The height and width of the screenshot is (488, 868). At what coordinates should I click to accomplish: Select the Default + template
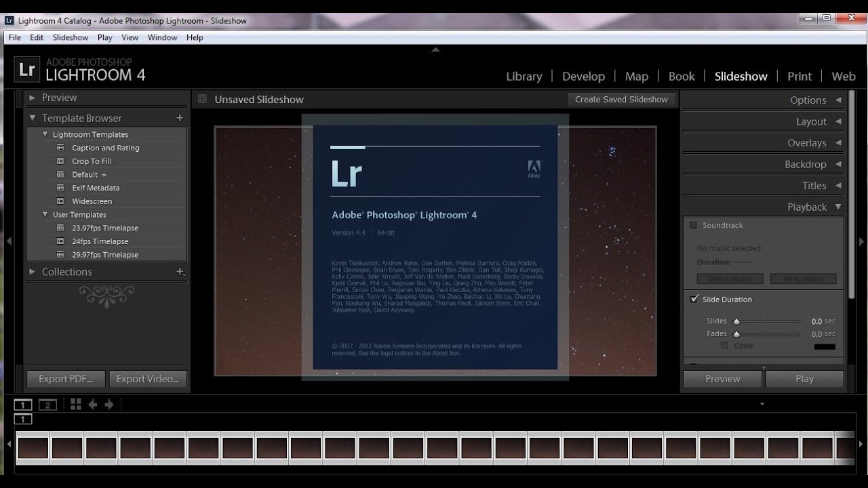coord(89,174)
